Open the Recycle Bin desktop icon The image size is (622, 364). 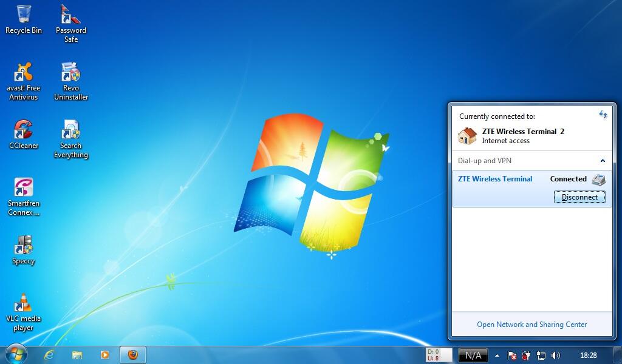coord(24,19)
